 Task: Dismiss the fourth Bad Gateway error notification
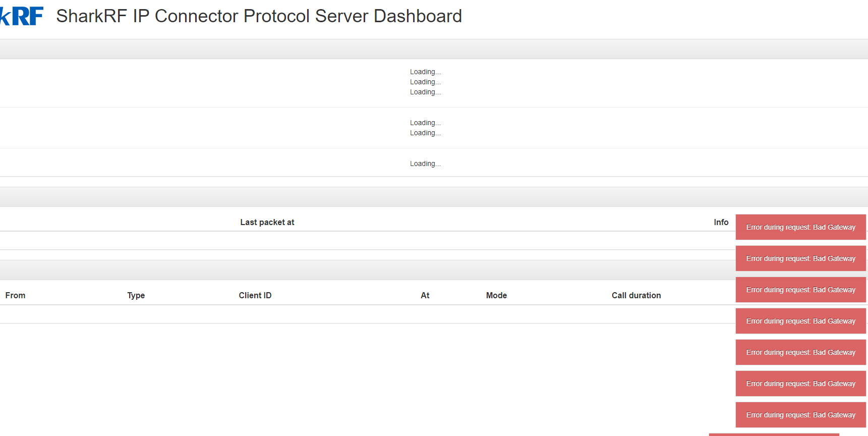pyautogui.click(x=800, y=321)
